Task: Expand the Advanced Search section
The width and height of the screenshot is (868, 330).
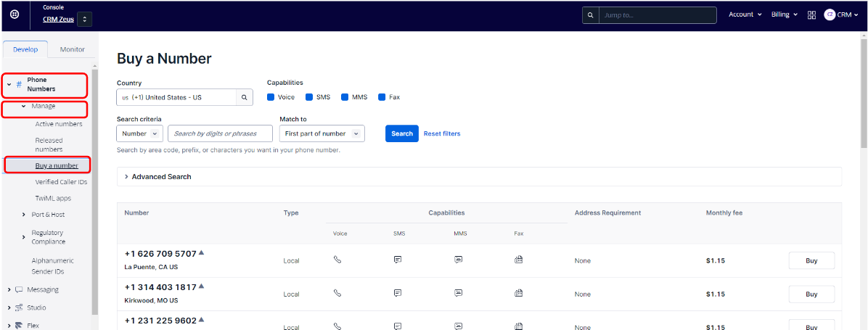Action: pos(157,176)
